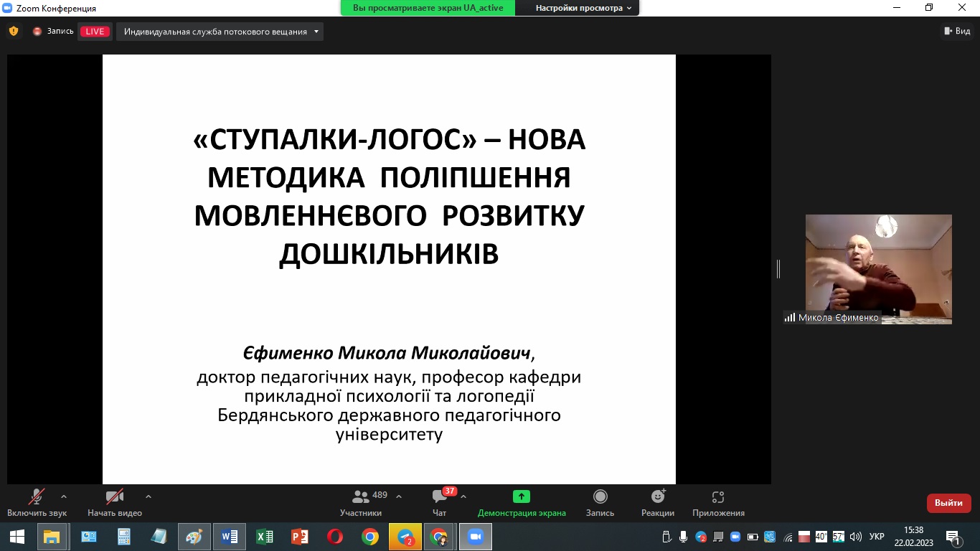Open the Вид menu top right

pos(960,31)
